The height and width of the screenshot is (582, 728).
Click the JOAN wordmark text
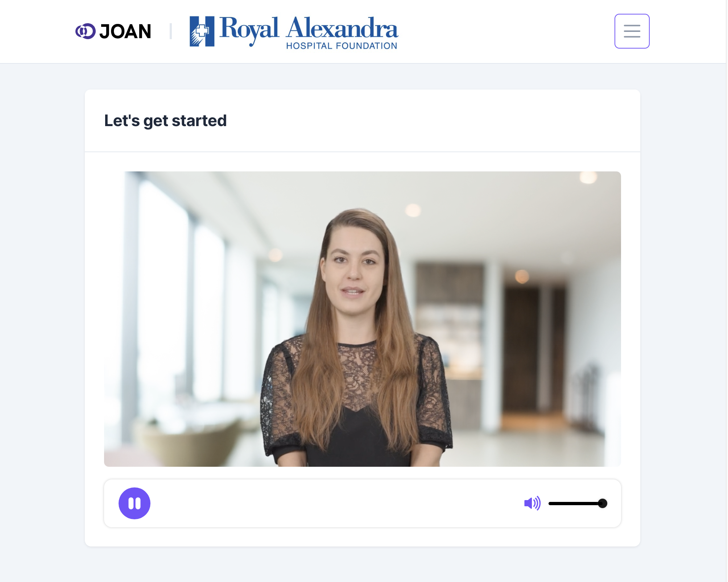click(125, 31)
